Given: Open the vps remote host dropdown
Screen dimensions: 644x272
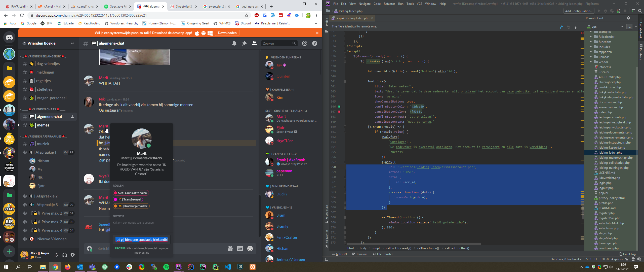Looking at the screenshot, I should click(x=622, y=27).
